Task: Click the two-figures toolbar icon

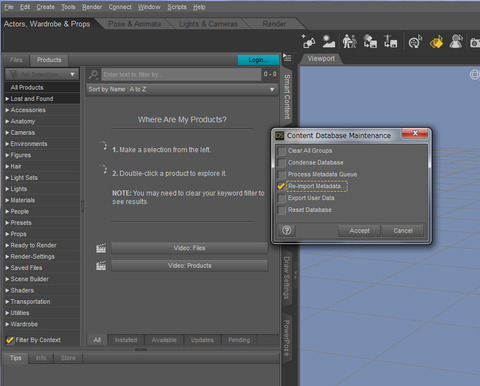Action: pyautogui.click(x=349, y=42)
